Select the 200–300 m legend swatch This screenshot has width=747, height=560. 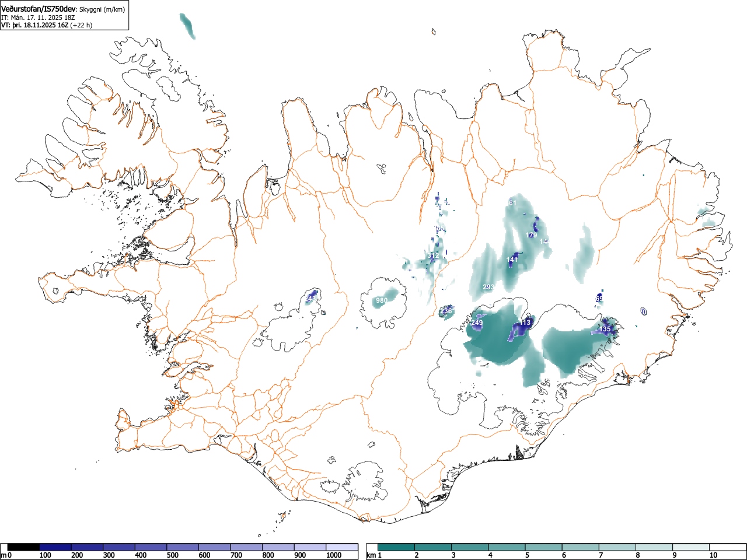click(x=88, y=547)
